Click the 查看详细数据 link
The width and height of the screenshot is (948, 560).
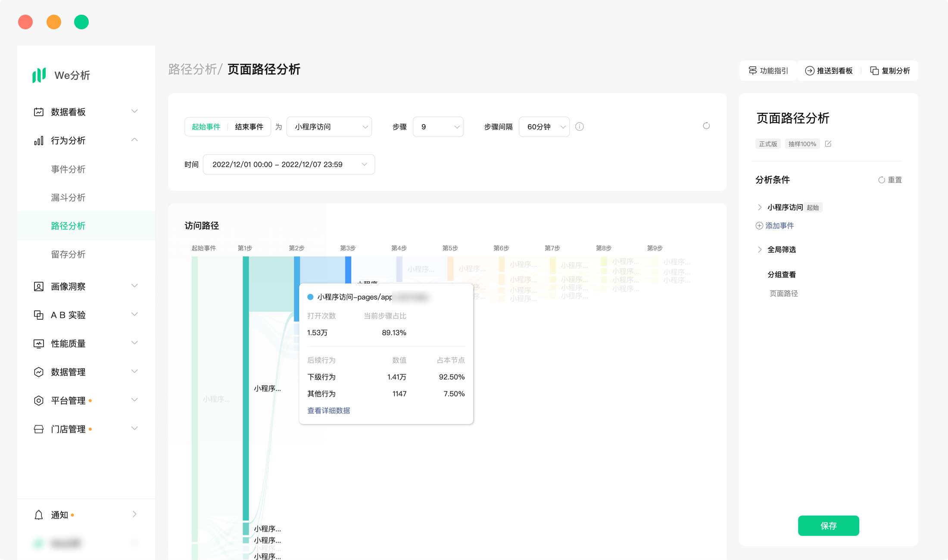pyautogui.click(x=328, y=411)
